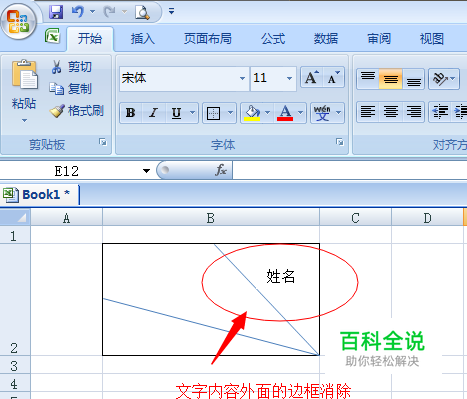467x399 pixels.
Task: Align text left in the cell
Action: click(x=368, y=112)
